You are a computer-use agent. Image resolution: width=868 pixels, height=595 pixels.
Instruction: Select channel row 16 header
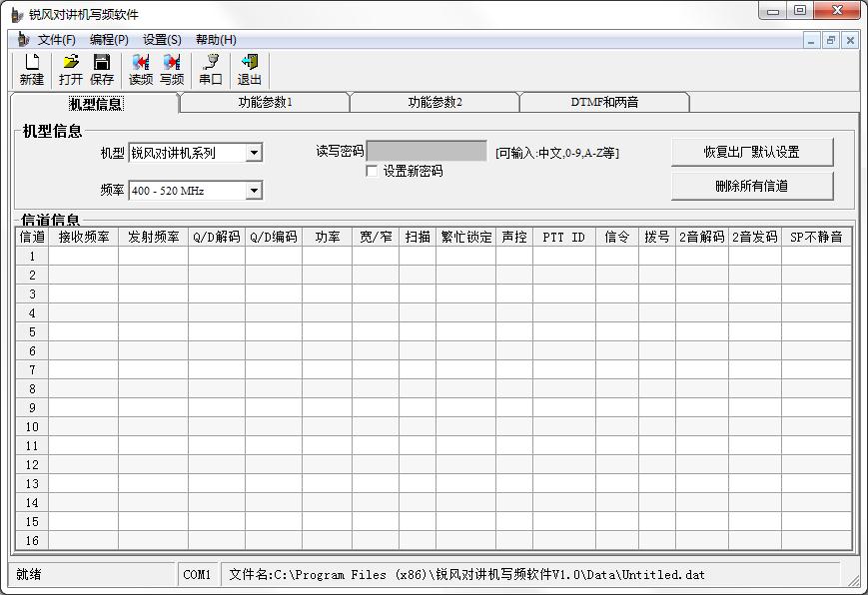(x=32, y=541)
